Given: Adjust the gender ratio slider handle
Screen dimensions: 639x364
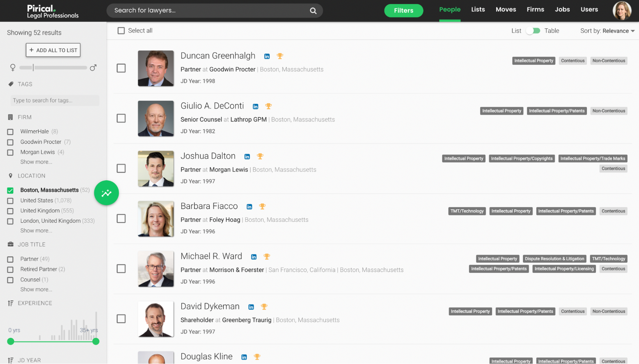Looking at the screenshot, I should [33, 68].
